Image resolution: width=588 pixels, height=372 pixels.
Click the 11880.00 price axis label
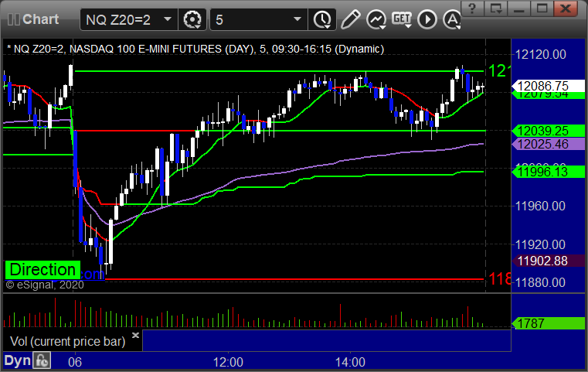(x=541, y=282)
